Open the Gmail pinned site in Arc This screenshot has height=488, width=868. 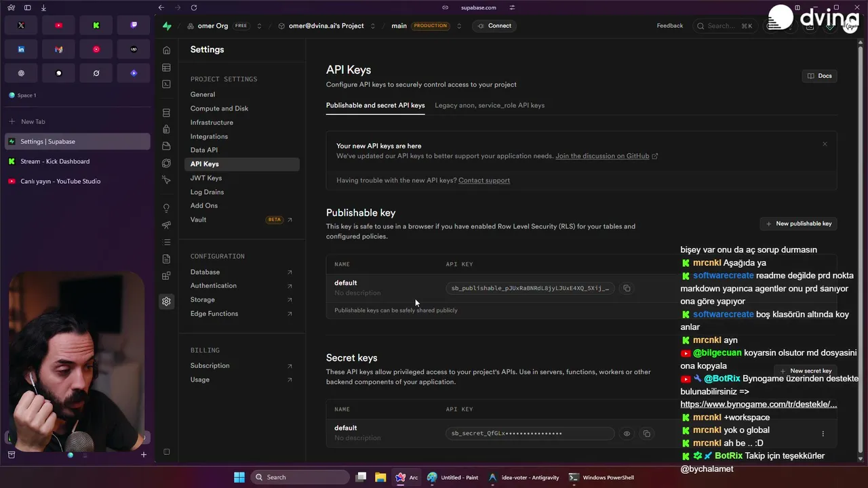click(58, 49)
